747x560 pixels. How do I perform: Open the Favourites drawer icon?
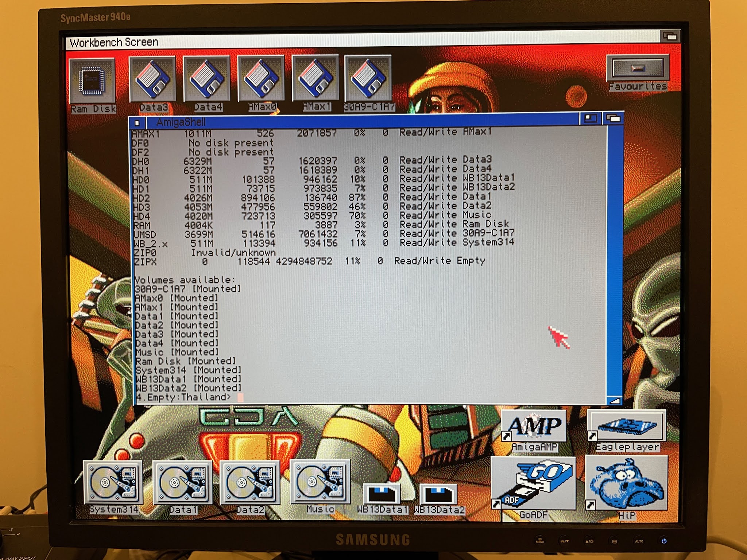(x=637, y=68)
